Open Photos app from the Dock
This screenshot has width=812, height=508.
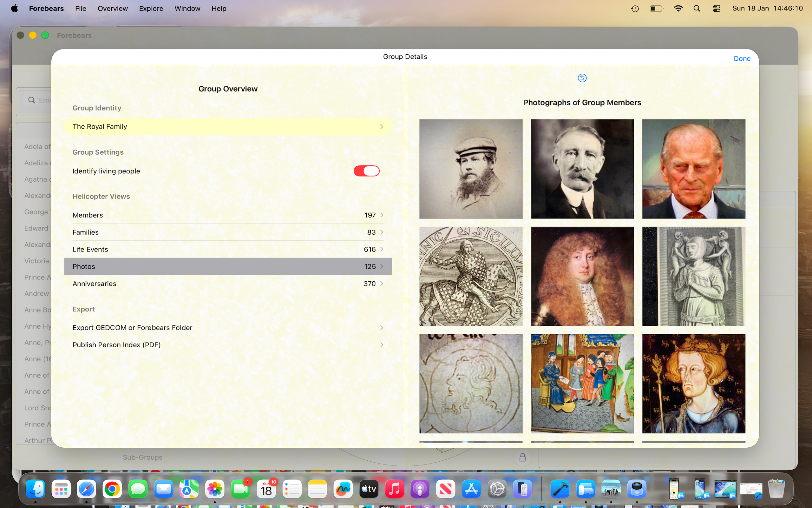click(x=215, y=489)
